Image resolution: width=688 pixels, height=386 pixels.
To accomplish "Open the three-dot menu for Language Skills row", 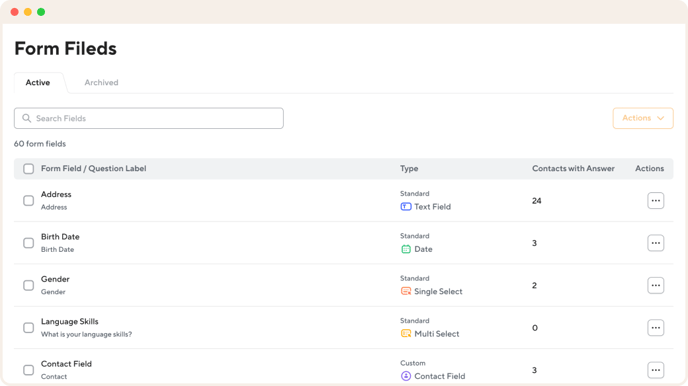I will click(656, 328).
